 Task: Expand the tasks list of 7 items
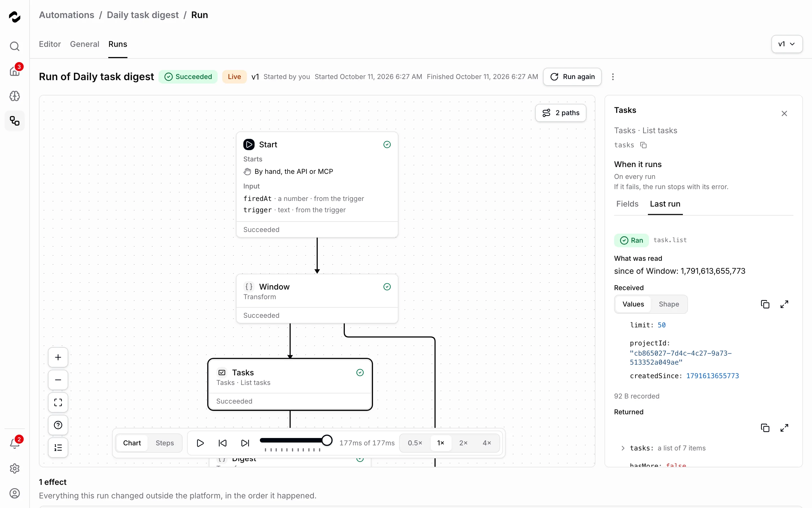(x=623, y=448)
